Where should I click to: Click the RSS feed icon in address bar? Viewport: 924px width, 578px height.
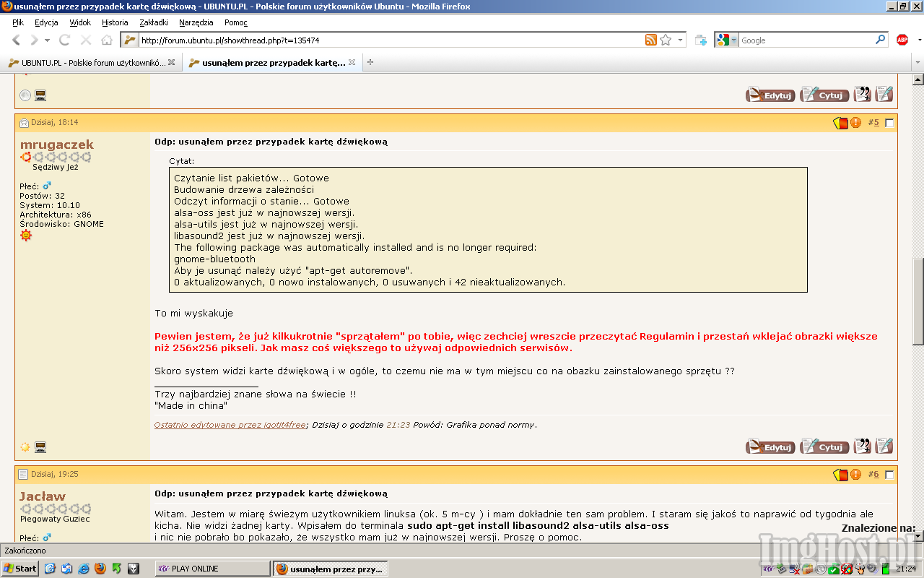tap(651, 40)
